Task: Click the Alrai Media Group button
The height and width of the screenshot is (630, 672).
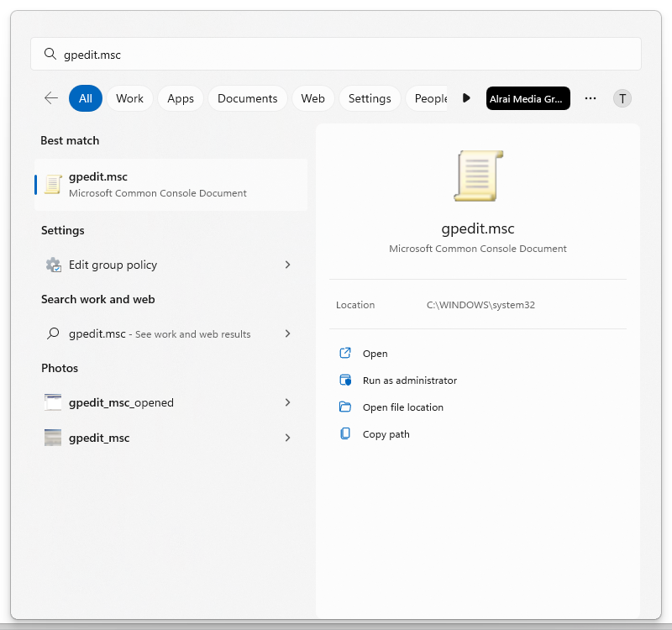Action: click(528, 98)
